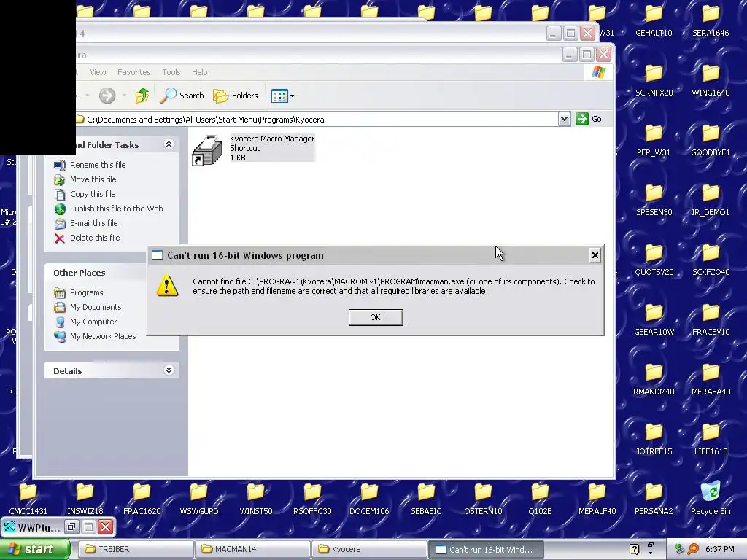Click the Up folder toolbar icon
This screenshot has width=747, height=560.
142,96
